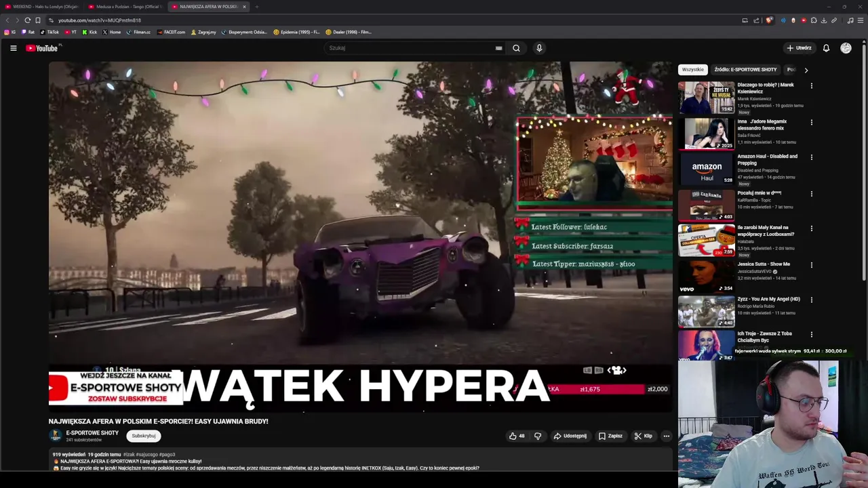Open the browser extensions puzzle icon
The width and height of the screenshot is (868, 488).
pyautogui.click(x=814, y=20)
